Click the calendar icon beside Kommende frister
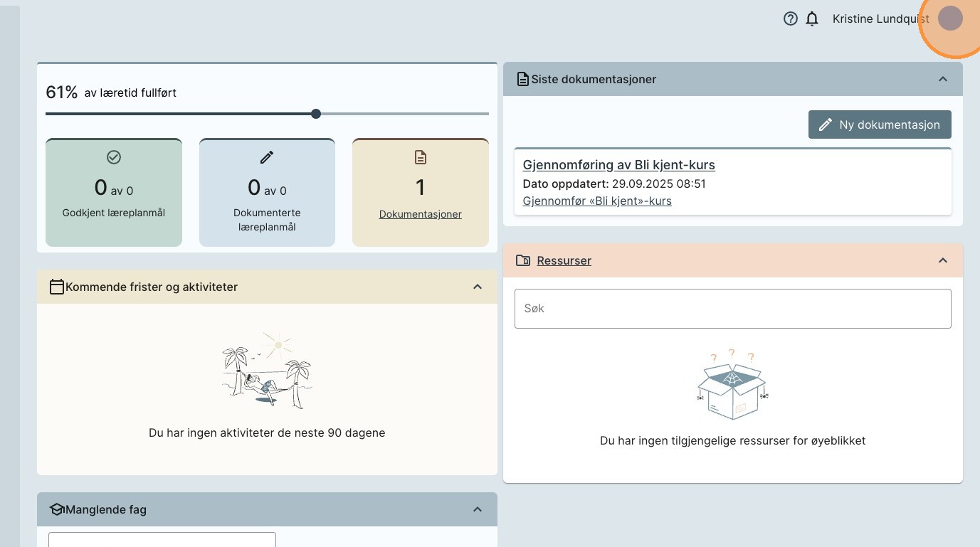The height and width of the screenshot is (547, 980). pyautogui.click(x=57, y=287)
